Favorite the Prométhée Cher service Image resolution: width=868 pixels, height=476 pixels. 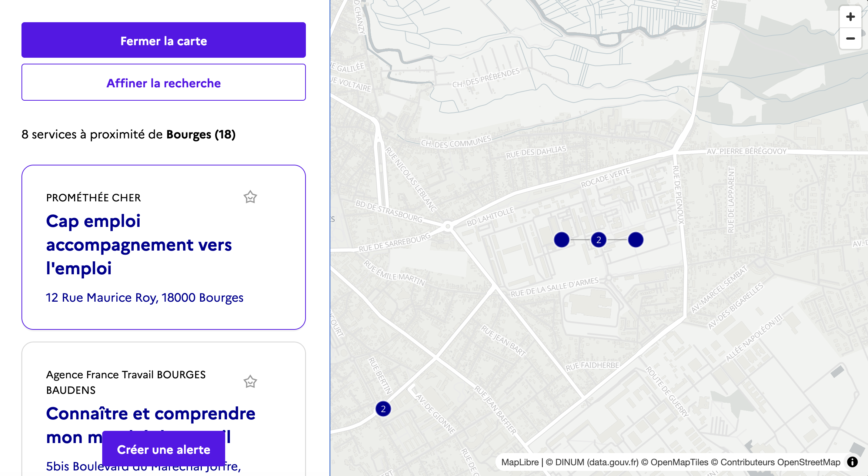click(x=250, y=197)
